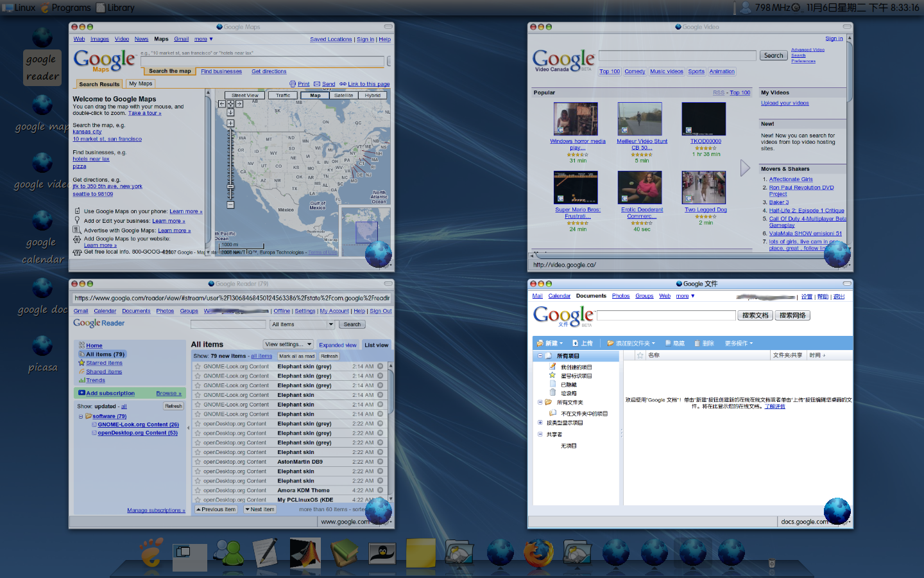
Task: Open the Comedy tab in Google Video
Action: coord(635,71)
